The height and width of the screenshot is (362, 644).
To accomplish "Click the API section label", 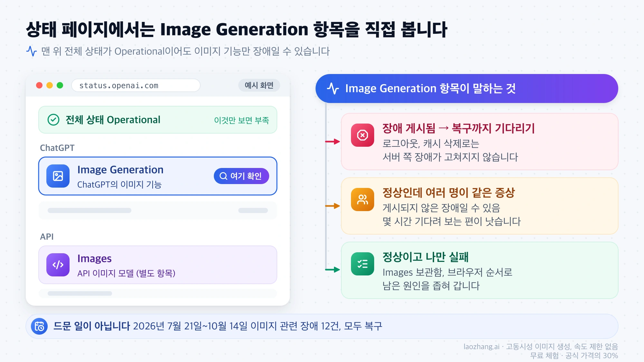I will [47, 237].
